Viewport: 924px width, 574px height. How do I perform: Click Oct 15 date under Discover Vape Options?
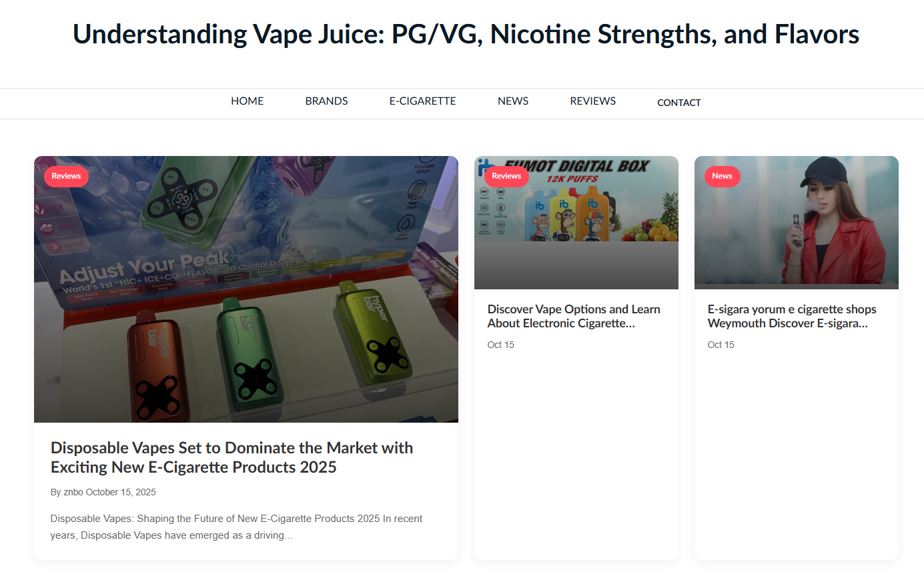coord(501,345)
